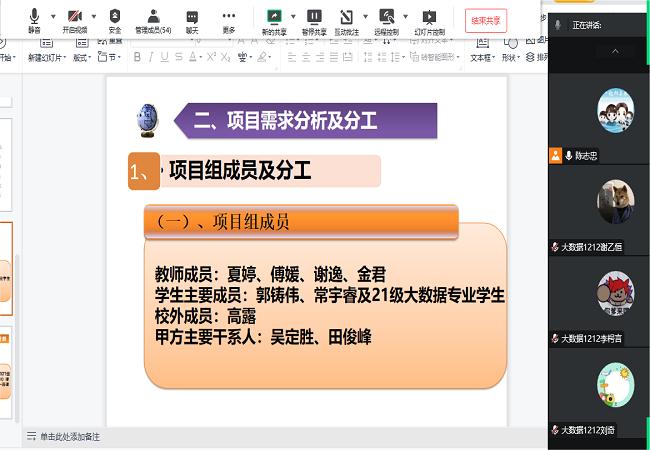Expand the arrow next to 开启视频
Image resolution: width=650 pixels, height=450 pixels.
coord(93,16)
